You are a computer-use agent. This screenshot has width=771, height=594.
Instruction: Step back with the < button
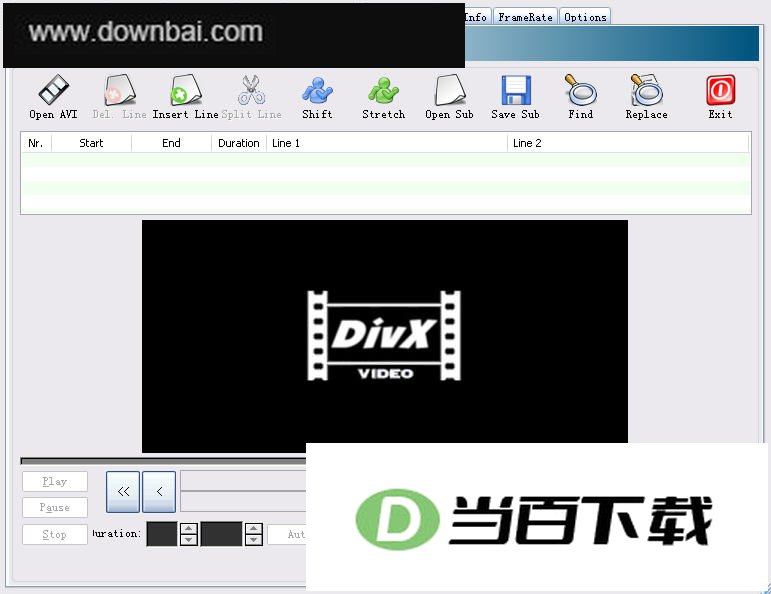tap(159, 492)
